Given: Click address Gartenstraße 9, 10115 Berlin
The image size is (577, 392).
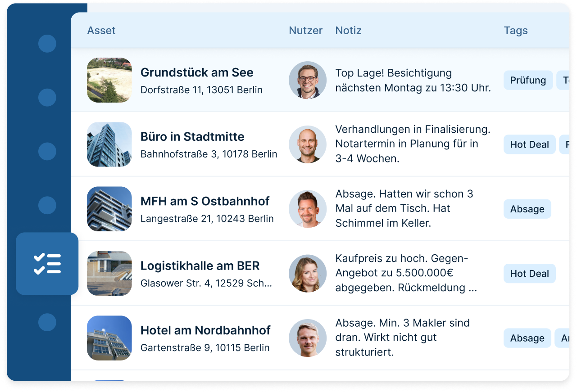Looking at the screenshot, I should (x=205, y=348).
